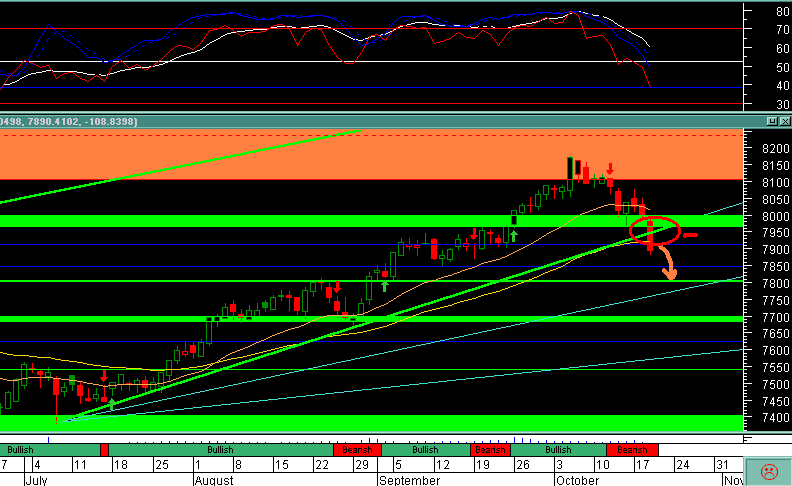Click the date label 15 on the axis
This screenshot has width=792, height=486.
coord(281,464)
